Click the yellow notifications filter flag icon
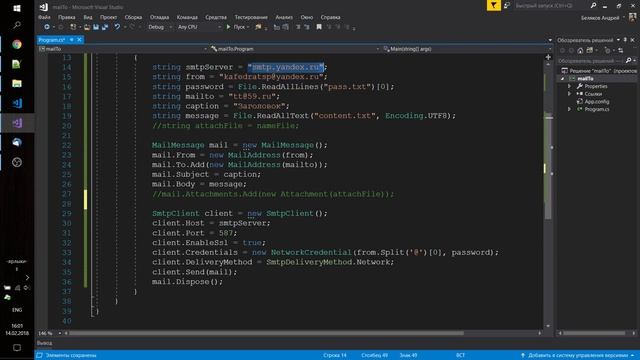 coord(493,5)
